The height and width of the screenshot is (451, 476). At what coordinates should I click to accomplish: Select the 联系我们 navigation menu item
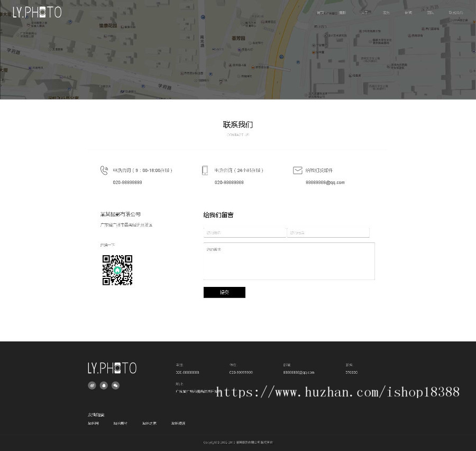coord(456,12)
